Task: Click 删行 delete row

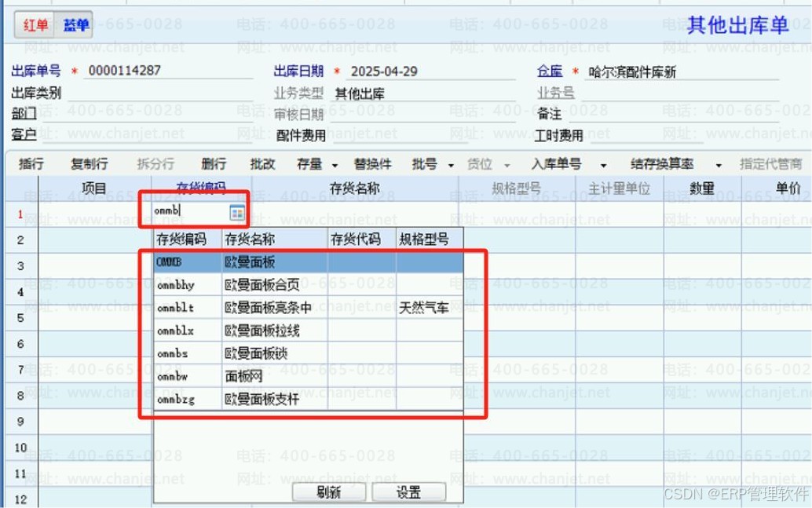Action: (214, 164)
